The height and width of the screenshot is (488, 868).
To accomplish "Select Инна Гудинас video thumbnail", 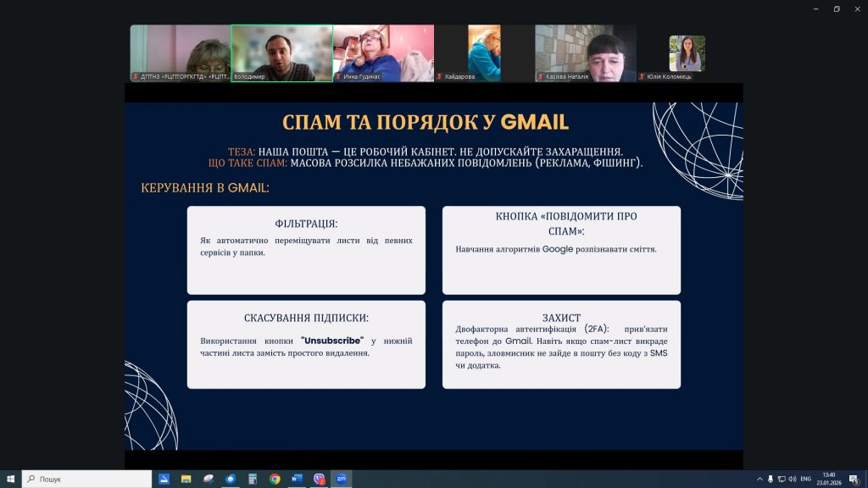I will click(x=382, y=53).
